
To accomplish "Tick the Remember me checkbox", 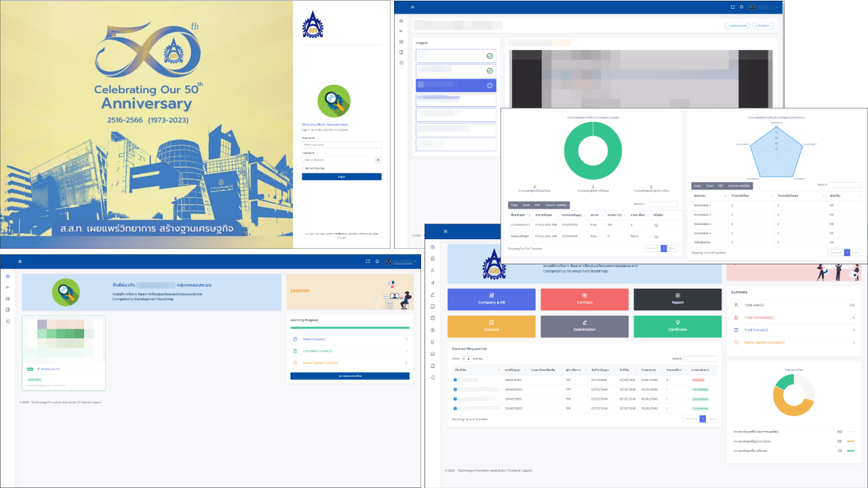I will tap(303, 168).
